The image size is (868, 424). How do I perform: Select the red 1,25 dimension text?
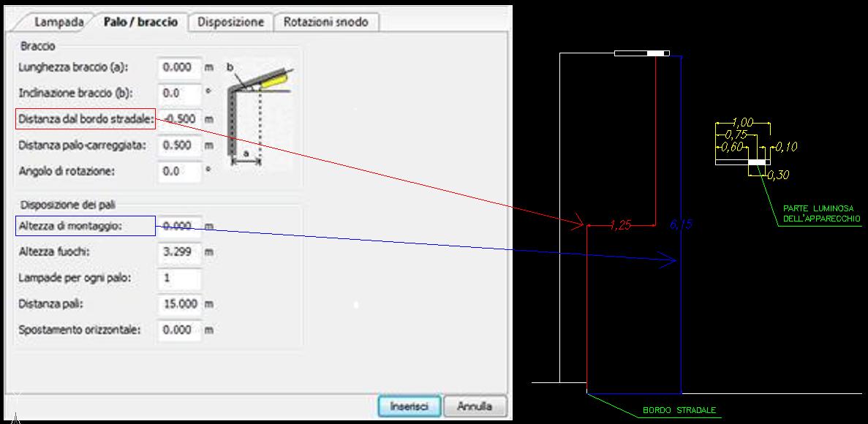(x=619, y=226)
